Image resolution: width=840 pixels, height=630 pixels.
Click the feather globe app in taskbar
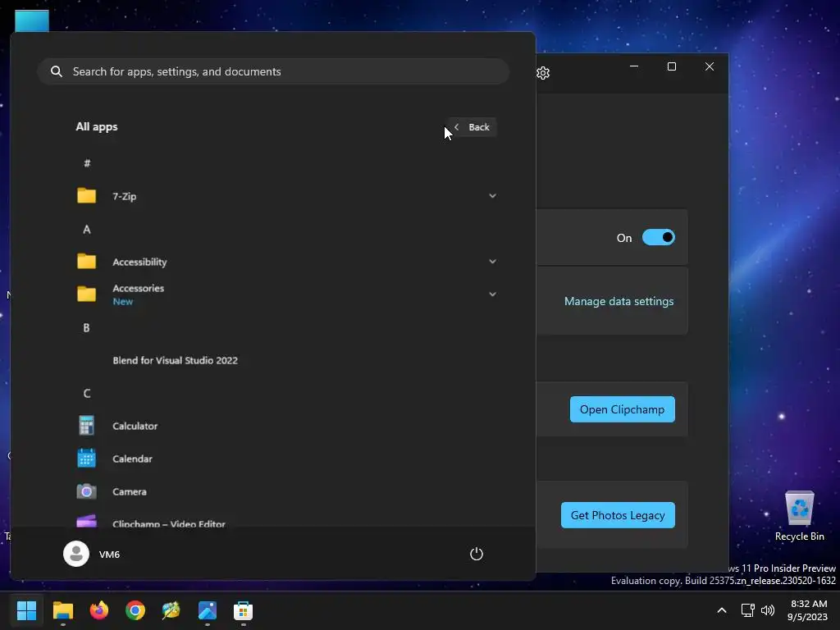(171, 610)
